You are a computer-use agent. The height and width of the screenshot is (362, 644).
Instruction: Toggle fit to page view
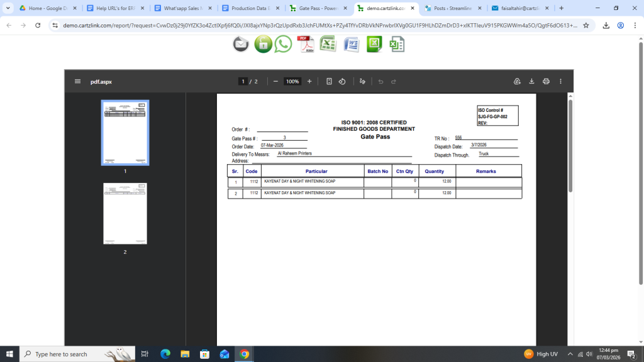coord(329,82)
